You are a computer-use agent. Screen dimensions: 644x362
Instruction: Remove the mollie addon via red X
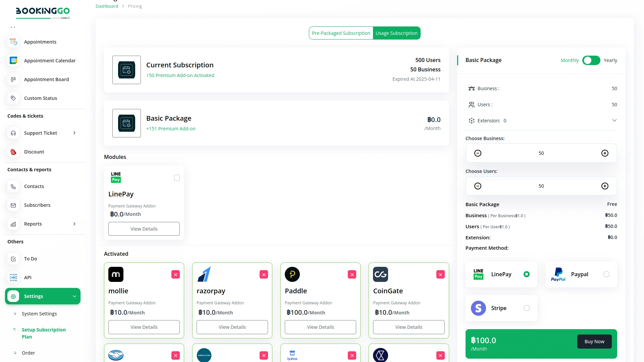click(175, 275)
